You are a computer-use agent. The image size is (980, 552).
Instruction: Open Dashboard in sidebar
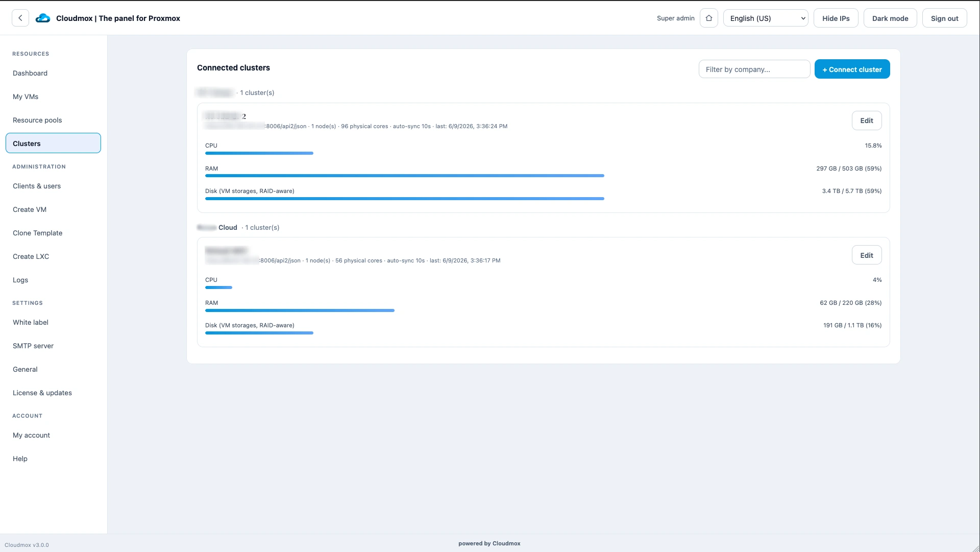[53, 73]
